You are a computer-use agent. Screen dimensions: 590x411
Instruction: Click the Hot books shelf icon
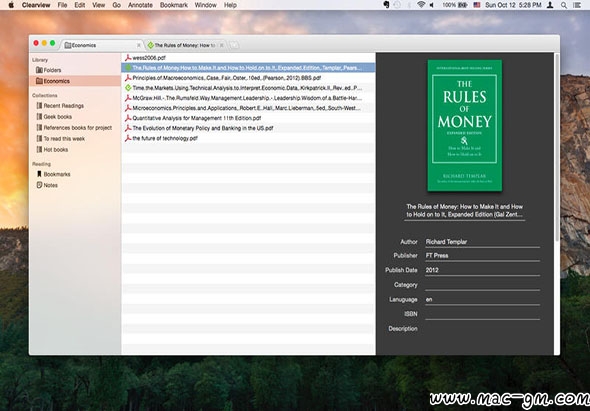coord(39,149)
